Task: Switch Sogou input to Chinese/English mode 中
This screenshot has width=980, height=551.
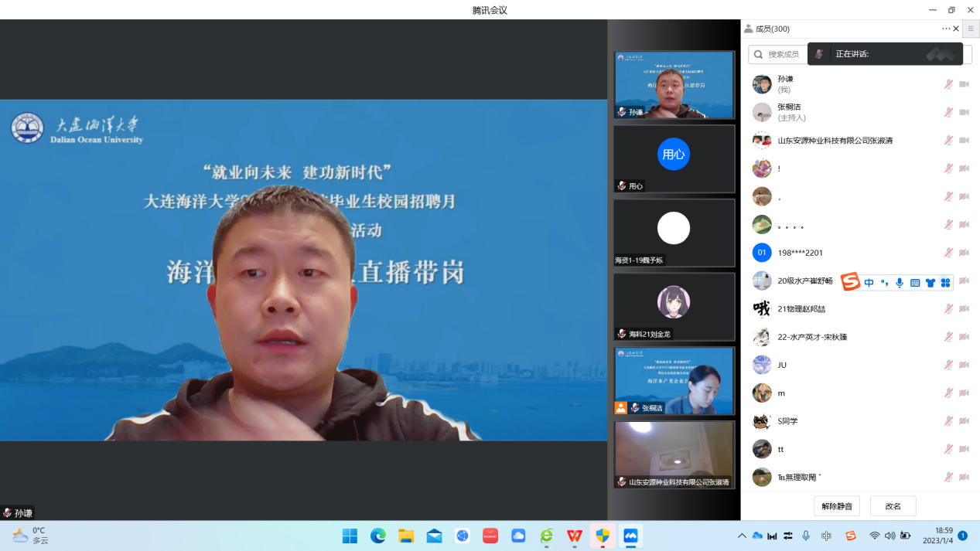Action: click(x=869, y=283)
